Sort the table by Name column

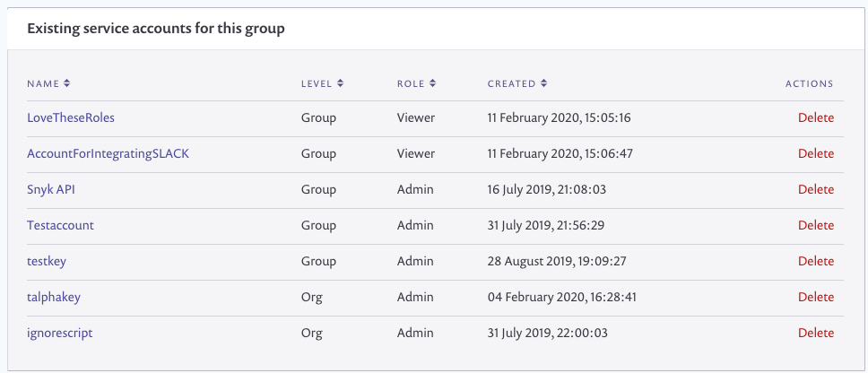pyautogui.click(x=48, y=83)
